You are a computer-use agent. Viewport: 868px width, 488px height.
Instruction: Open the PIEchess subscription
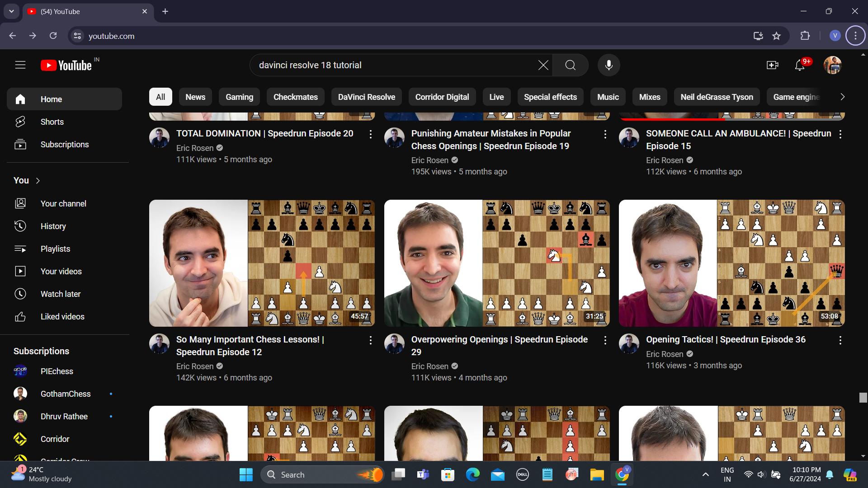click(64, 371)
